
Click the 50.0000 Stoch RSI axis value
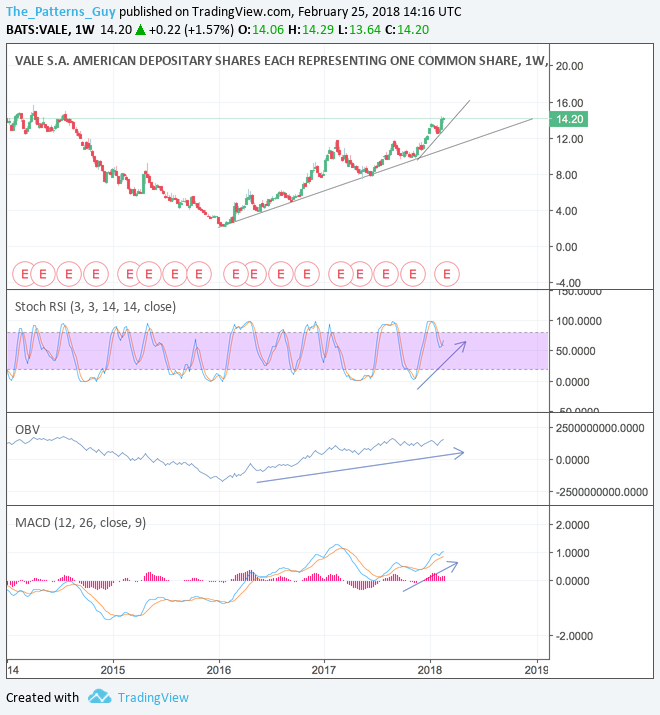click(x=576, y=351)
